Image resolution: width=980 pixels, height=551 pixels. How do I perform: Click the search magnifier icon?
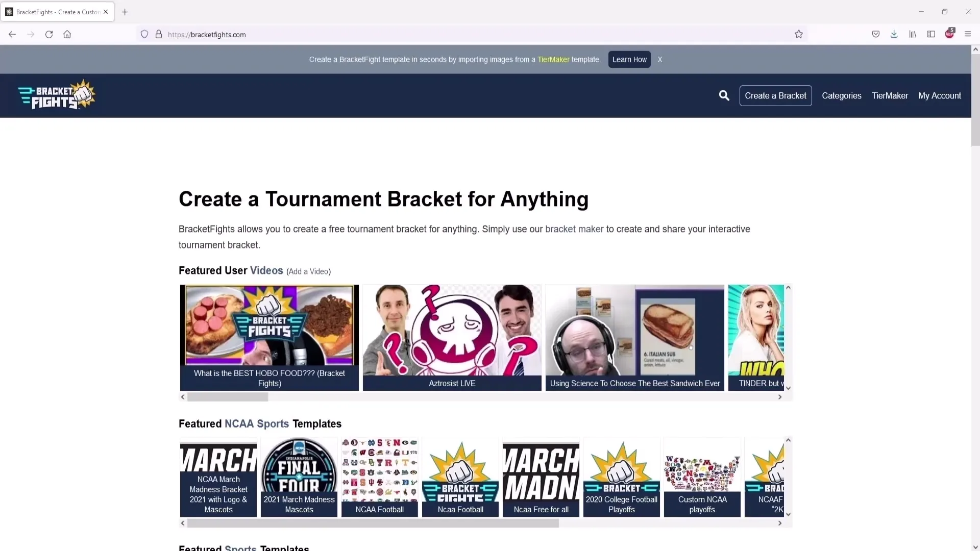click(724, 95)
